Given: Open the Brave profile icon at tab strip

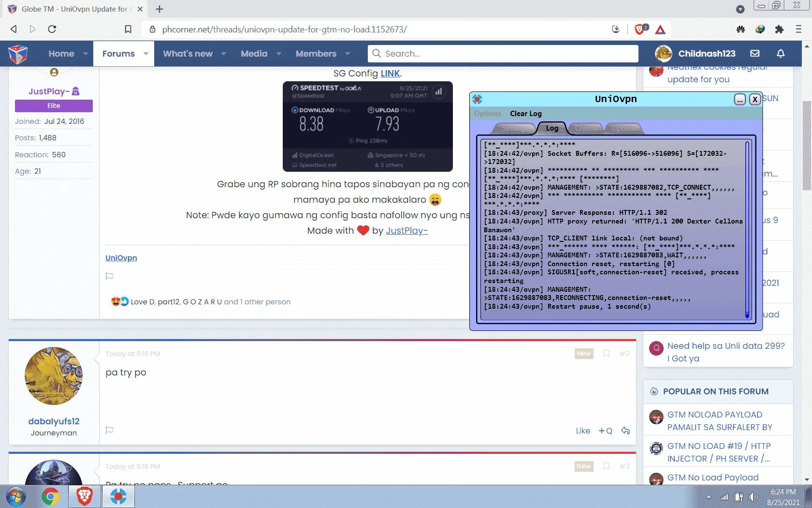Looking at the screenshot, I should pyautogui.click(x=740, y=9).
